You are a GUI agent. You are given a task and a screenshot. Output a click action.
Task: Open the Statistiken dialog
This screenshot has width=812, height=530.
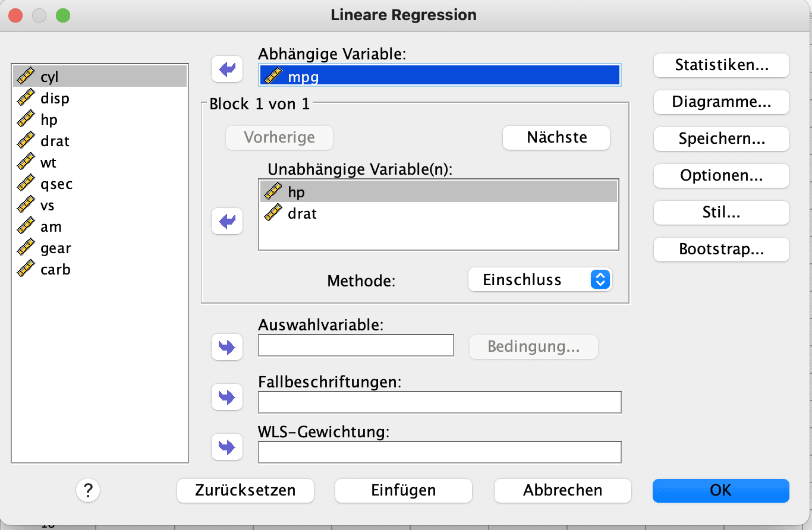721,65
